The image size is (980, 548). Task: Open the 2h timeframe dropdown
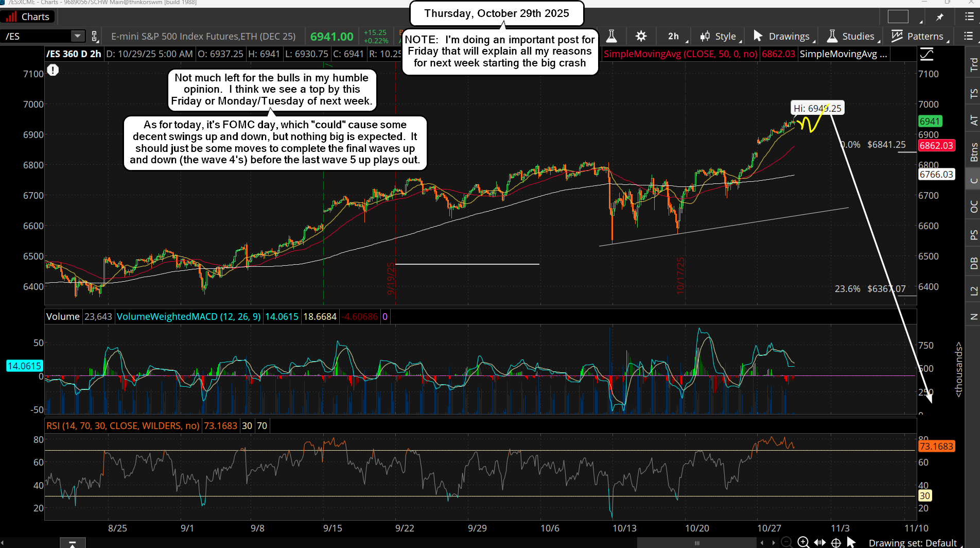[673, 36]
